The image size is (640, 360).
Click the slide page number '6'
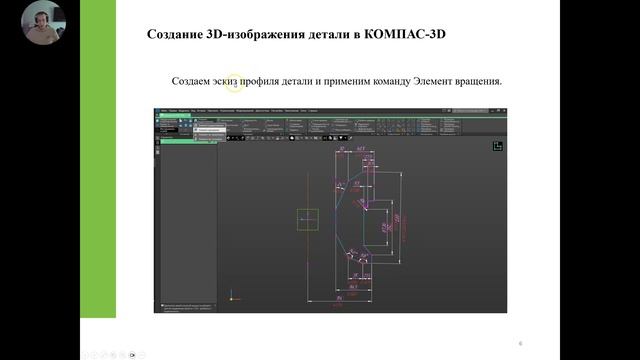coord(520,343)
